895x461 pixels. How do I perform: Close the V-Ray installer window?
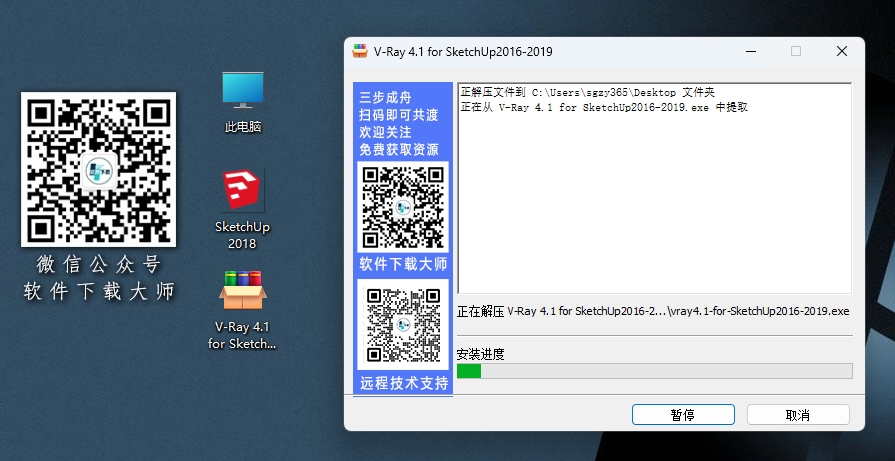[x=841, y=51]
